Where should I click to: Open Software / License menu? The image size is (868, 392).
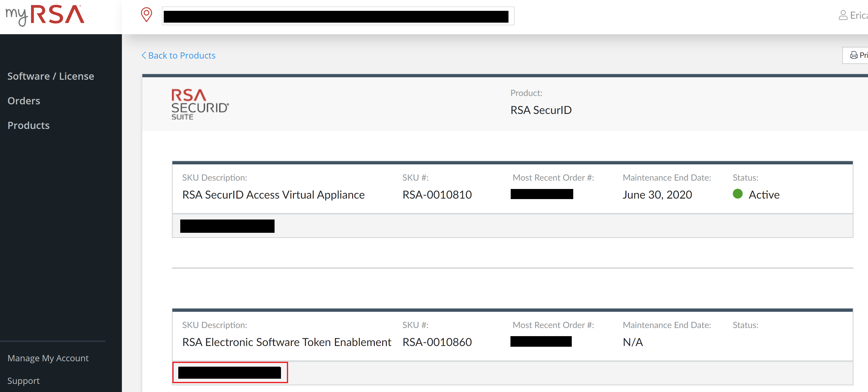[x=50, y=76]
